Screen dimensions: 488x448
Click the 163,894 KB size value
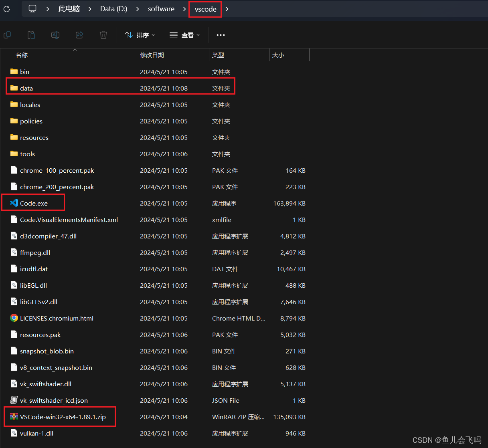point(289,203)
